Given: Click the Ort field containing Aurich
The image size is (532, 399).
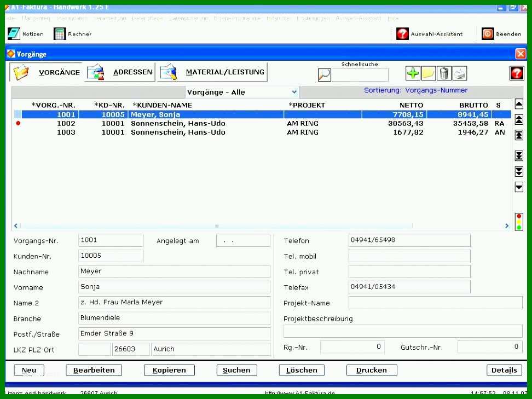Looking at the screenshot, I should (211, 349).
